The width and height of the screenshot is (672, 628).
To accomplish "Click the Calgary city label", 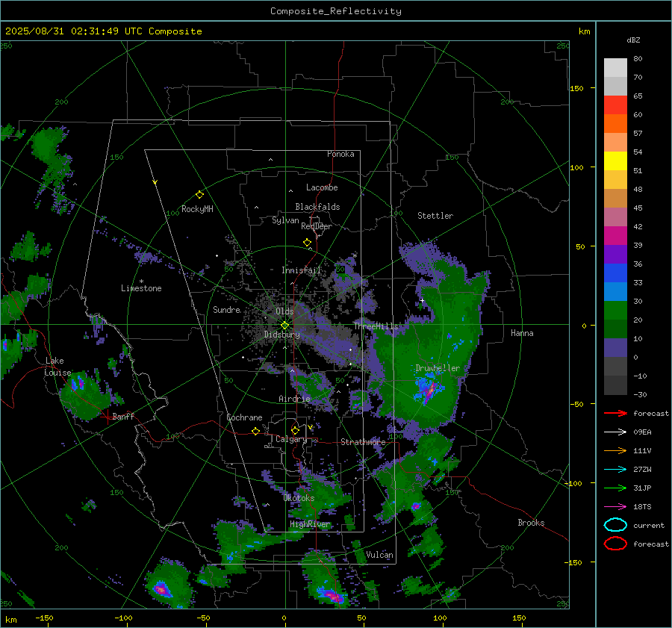I will tap(291, 439).
